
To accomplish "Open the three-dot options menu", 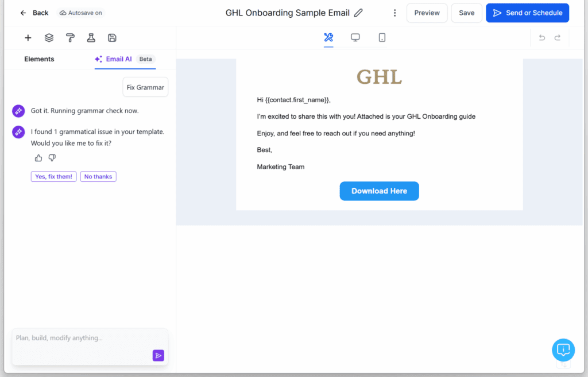I will pos(394,13).
